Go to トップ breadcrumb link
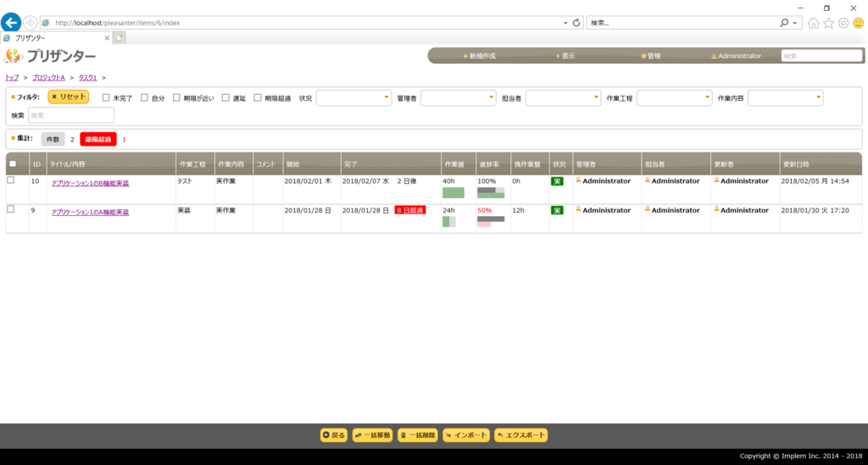 click(x=12, y=77)
